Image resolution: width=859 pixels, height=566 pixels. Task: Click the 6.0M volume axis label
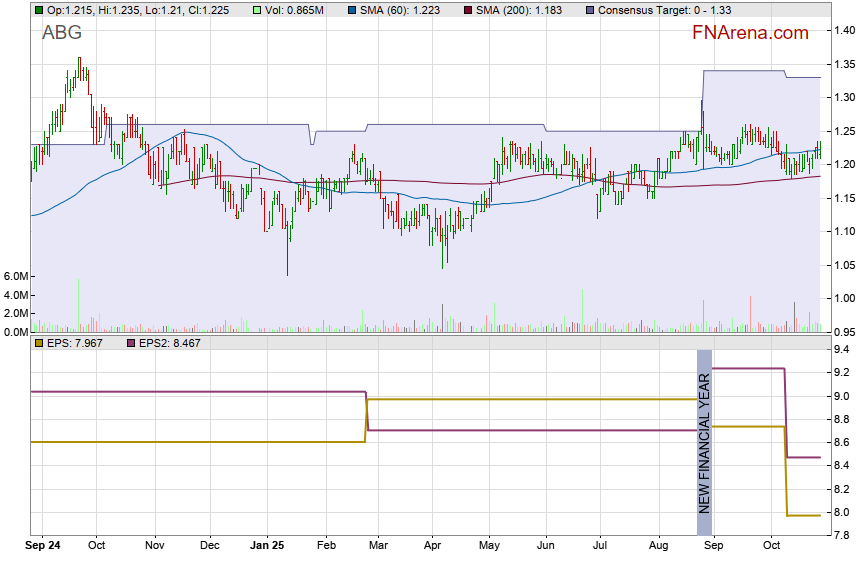click(14, 276)
